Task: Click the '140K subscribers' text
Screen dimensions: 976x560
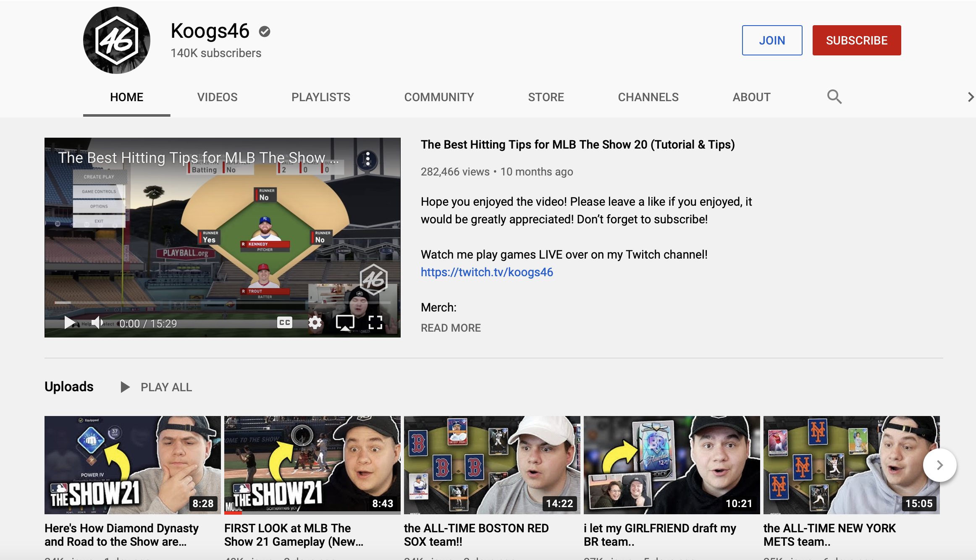Action: tap(216, 53)
